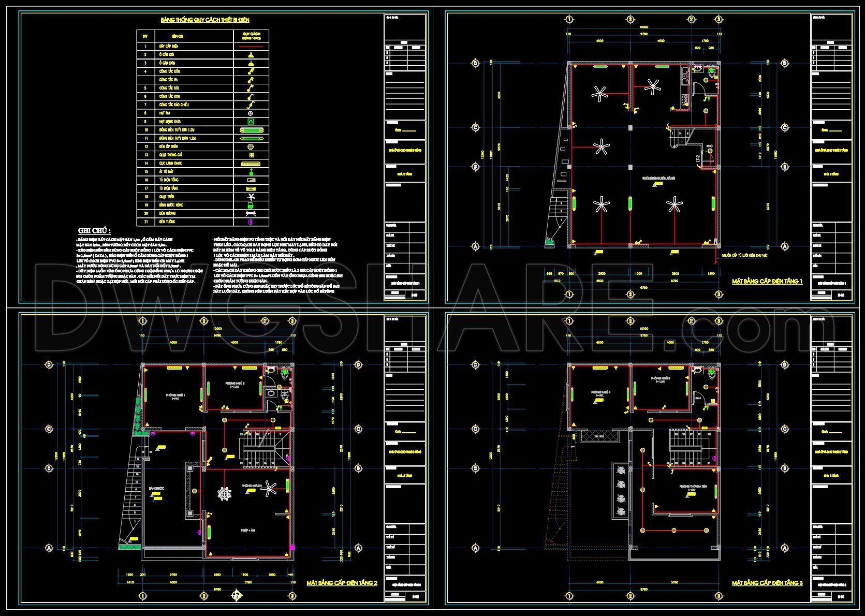
Task: Select the CỤC LẠNH air conditioner symbol
Action: click(251, 164)
